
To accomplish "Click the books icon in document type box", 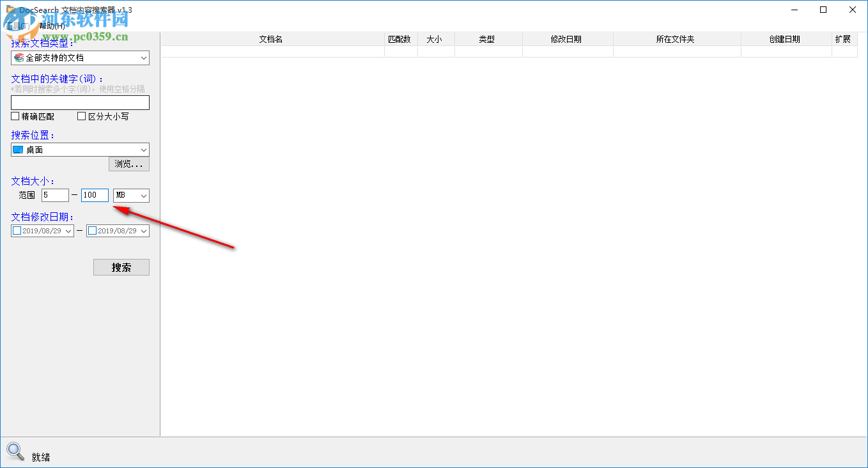I will coord(19,58).
